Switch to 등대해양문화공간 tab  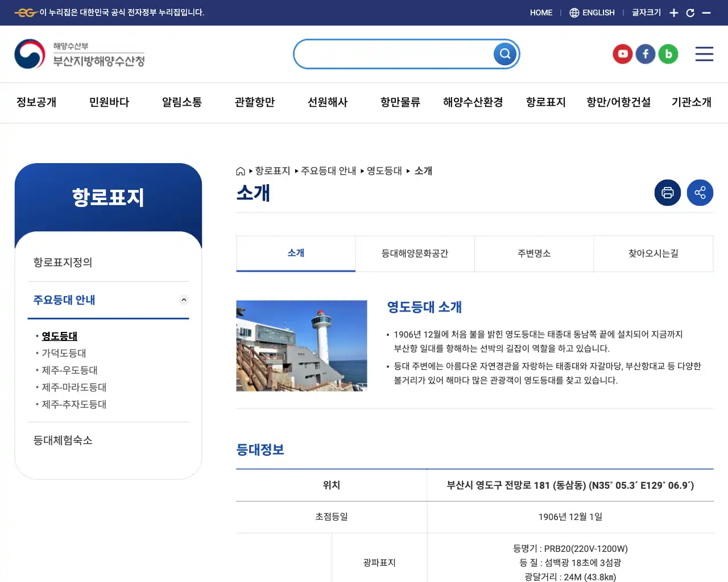click(x=415, y=253)
